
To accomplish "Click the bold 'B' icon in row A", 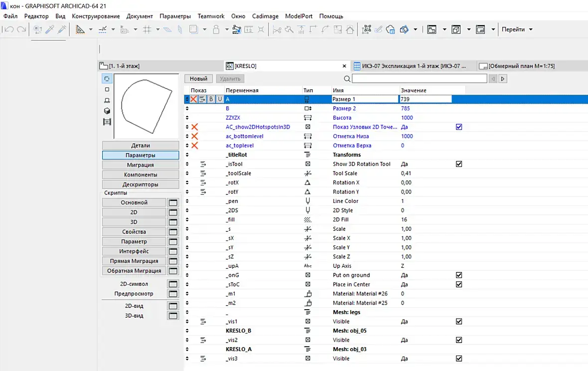I will point(211,99).
